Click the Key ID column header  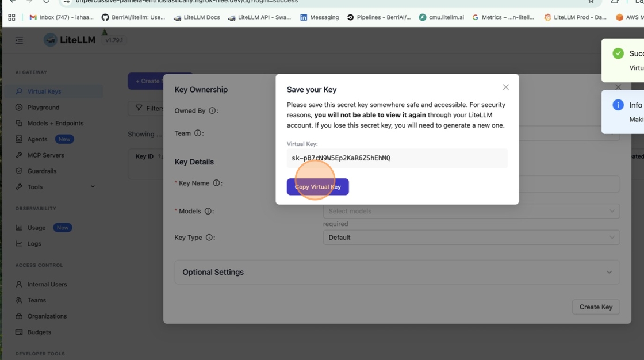click(144, 156)
